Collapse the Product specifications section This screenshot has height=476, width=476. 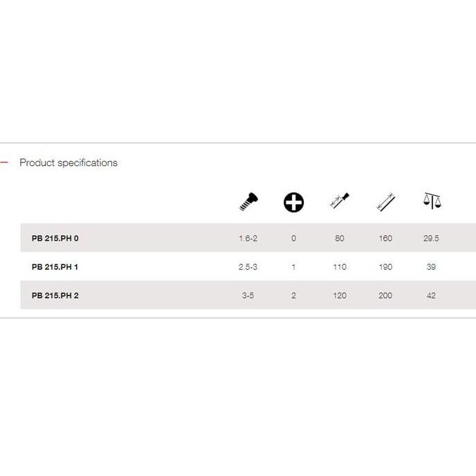point(4,163)
